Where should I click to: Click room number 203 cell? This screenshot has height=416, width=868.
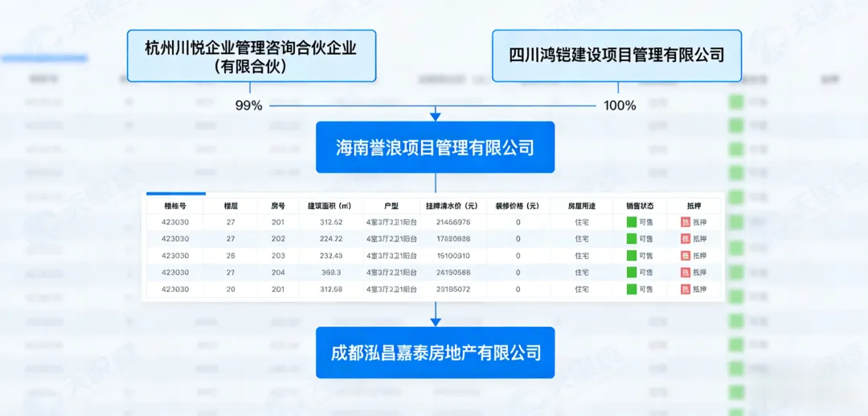[x=278, y=255]
